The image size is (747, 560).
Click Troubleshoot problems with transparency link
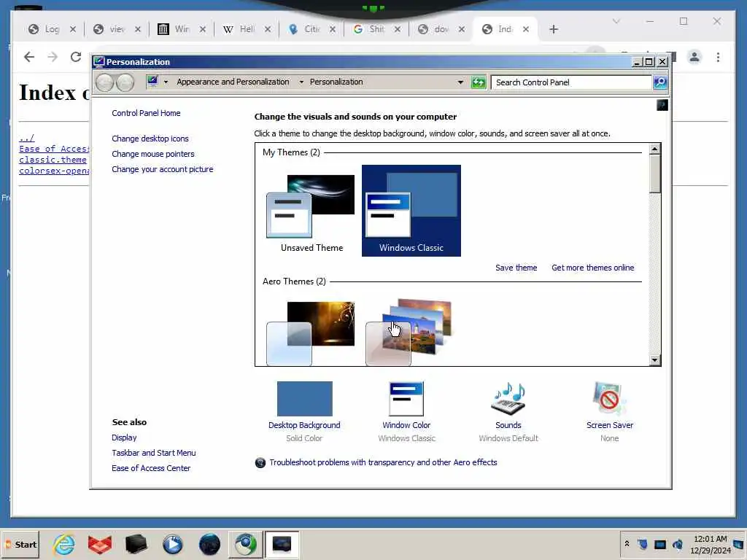point(383,462)
